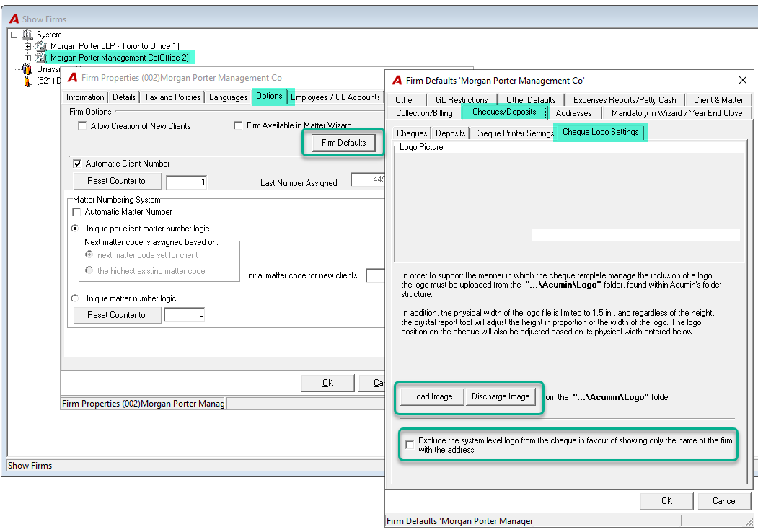Viewport: 758px width, 532px height.
Task: Select Unique per client matter number logic
Action: 75,229
